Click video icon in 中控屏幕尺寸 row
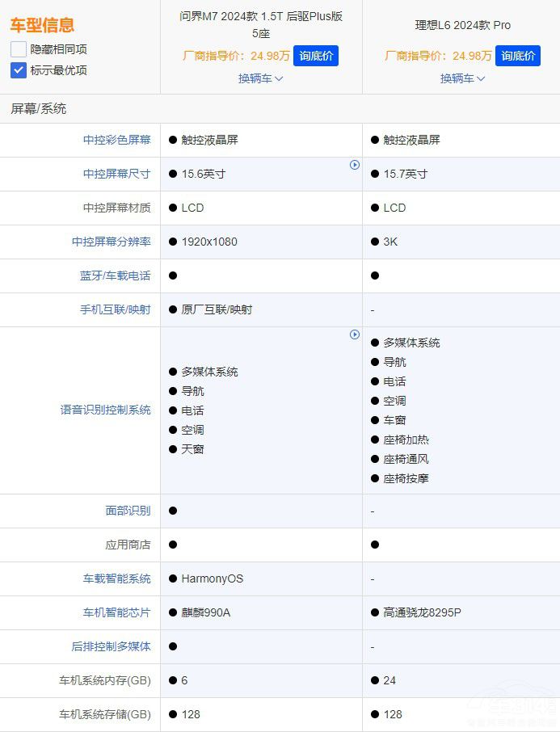 [x=354, y=165]
